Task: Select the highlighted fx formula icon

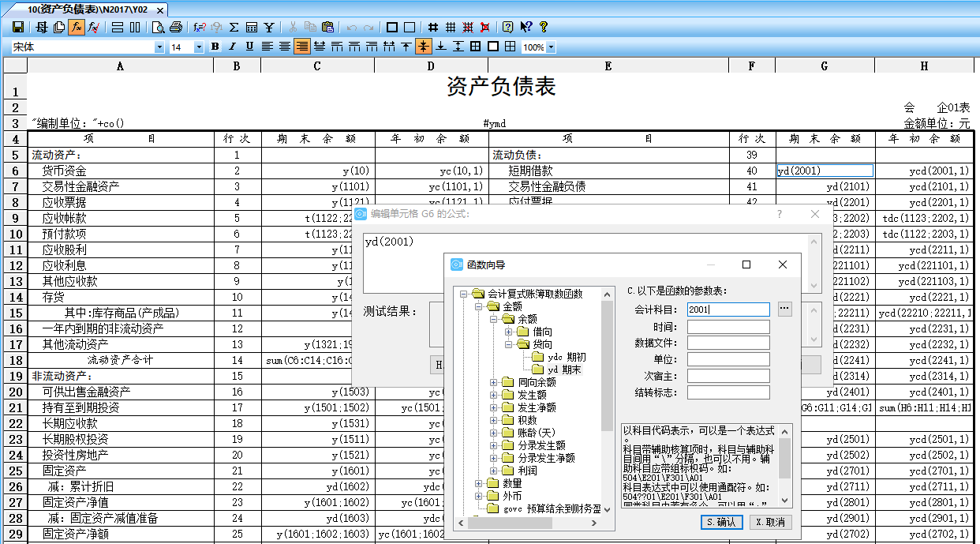Action: coord(76,26)
